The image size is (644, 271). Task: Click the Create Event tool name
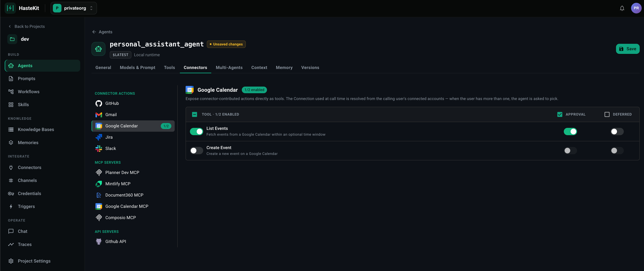tap(219, 148)
